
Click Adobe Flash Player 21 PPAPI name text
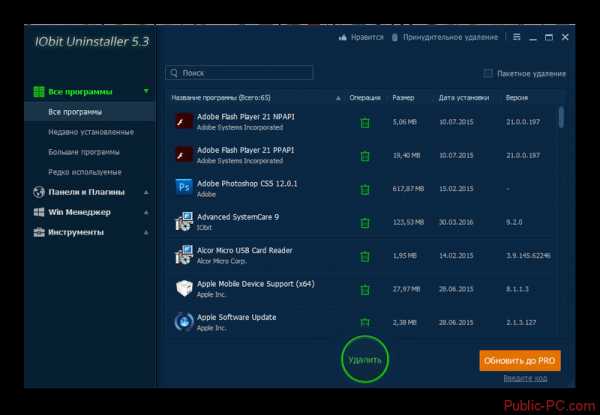(x=246, y=150)
